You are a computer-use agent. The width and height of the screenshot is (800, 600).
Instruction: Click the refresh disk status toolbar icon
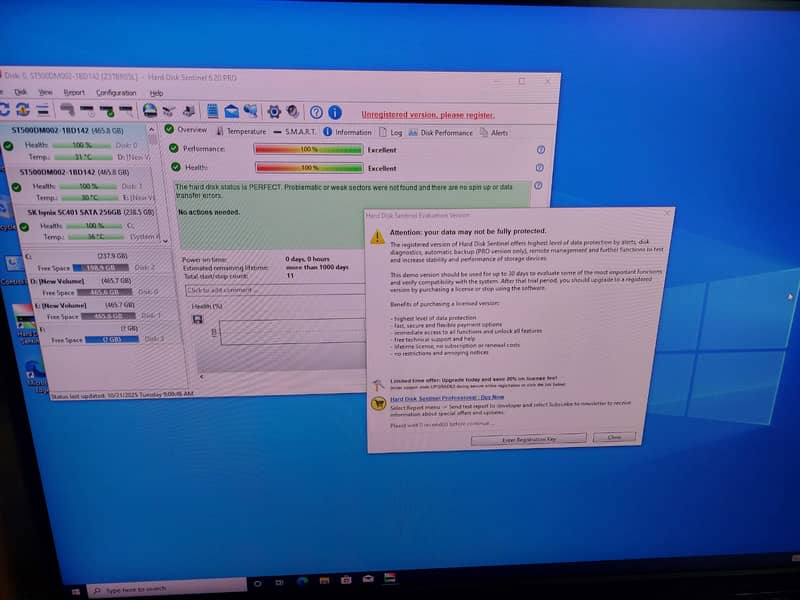pos(22,109)
